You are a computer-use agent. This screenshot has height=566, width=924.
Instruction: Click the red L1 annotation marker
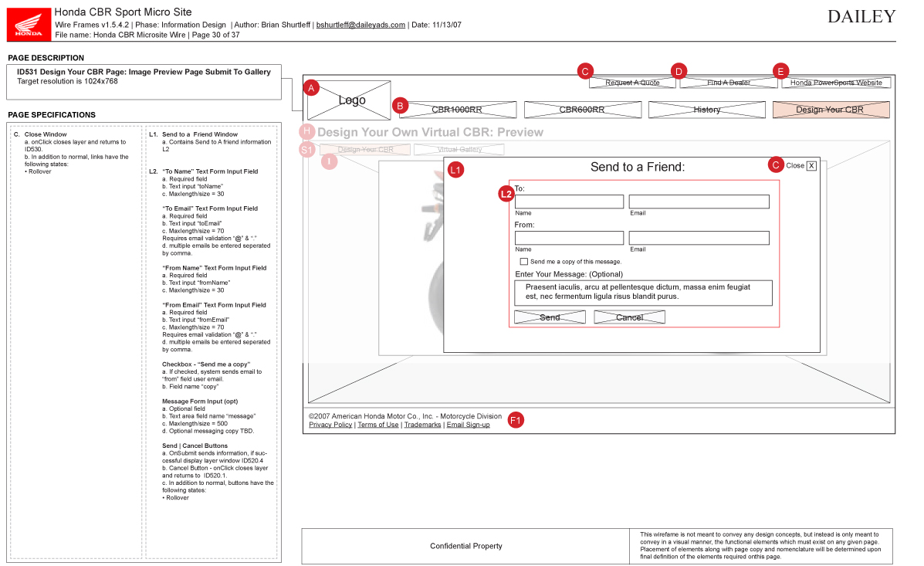pos(455,169)
